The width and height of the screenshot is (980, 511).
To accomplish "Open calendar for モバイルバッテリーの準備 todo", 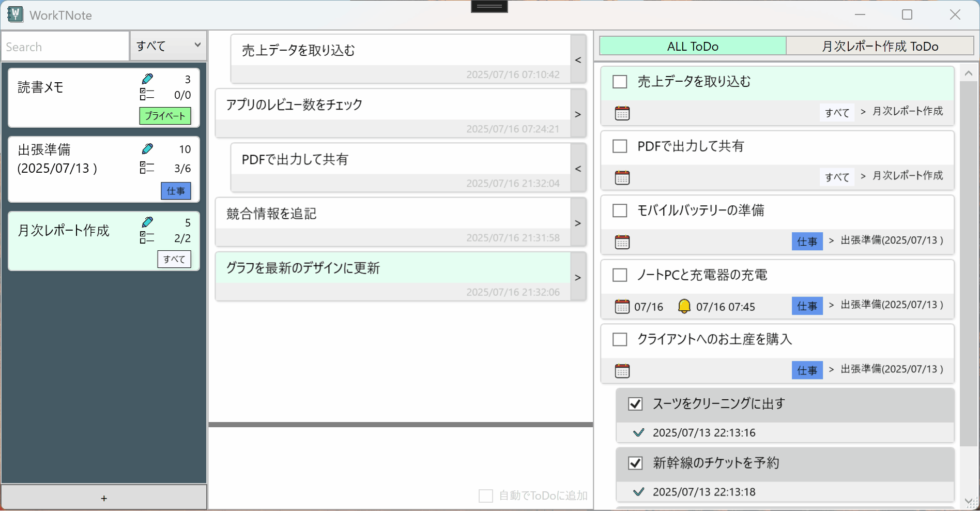I will click(622, 242).
